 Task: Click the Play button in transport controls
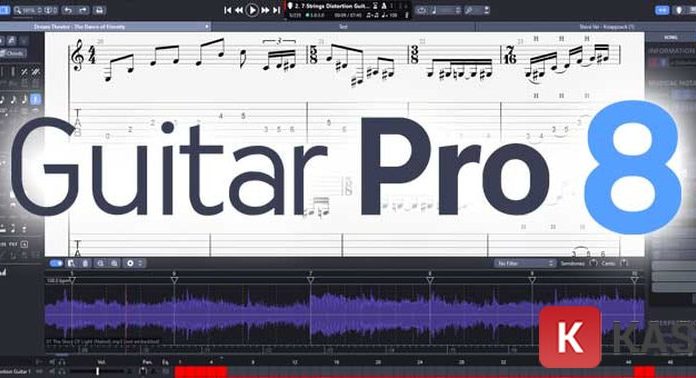[252, 9]
